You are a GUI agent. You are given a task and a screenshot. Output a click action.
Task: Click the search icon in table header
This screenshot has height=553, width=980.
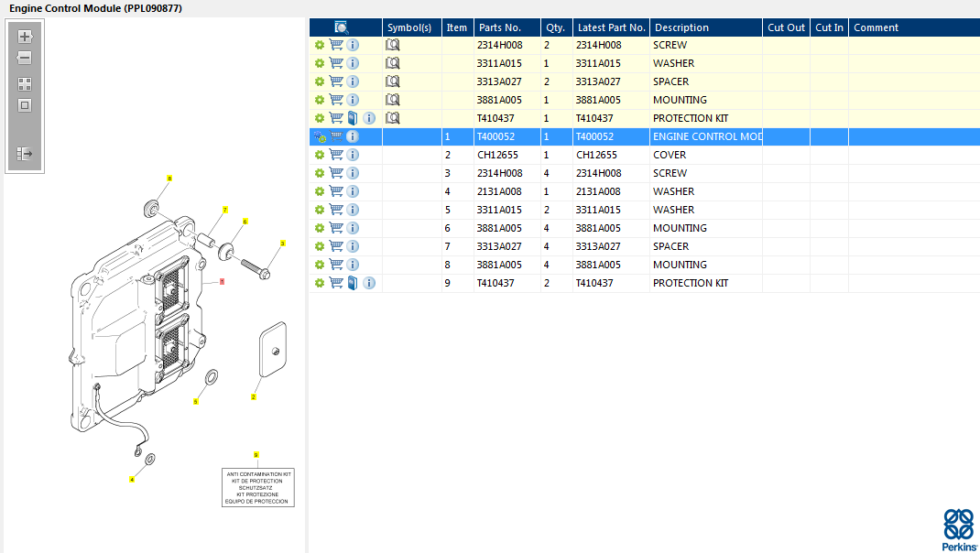coord(342,27)
